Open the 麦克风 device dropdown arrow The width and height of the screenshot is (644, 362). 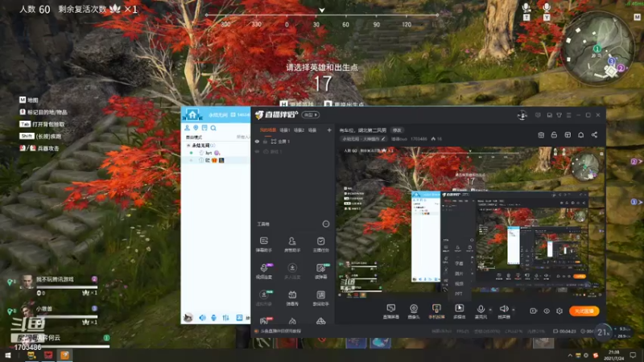click(490, 311)
